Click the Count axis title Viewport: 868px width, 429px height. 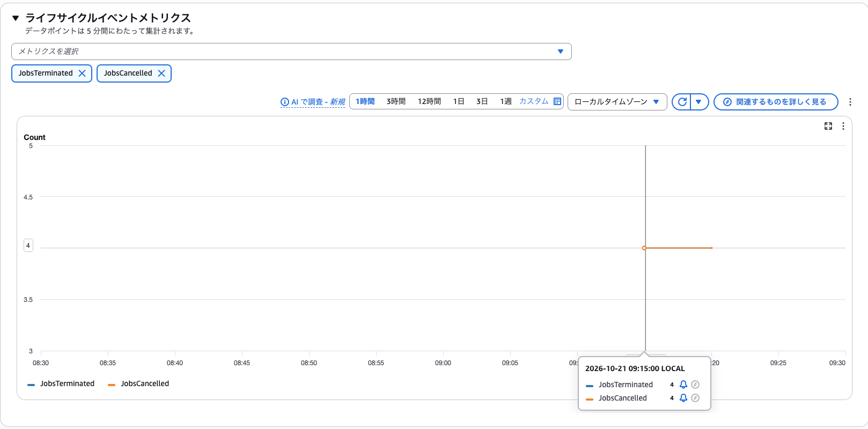coord(35,137)
